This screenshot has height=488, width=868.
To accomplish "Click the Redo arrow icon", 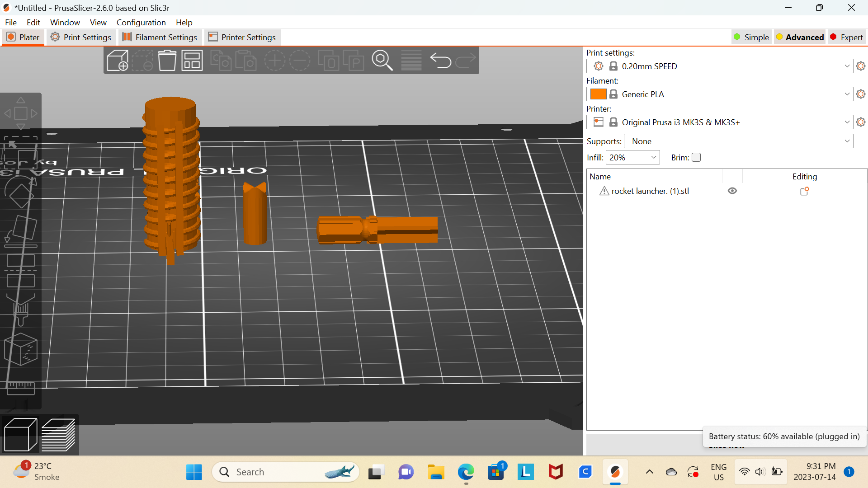I will tap(466, 60).
